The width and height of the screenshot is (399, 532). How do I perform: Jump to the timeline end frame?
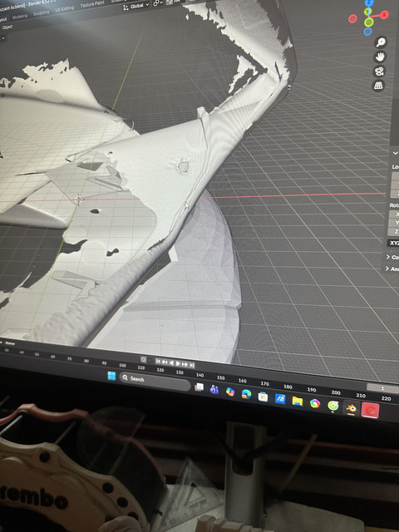[192, 365]
